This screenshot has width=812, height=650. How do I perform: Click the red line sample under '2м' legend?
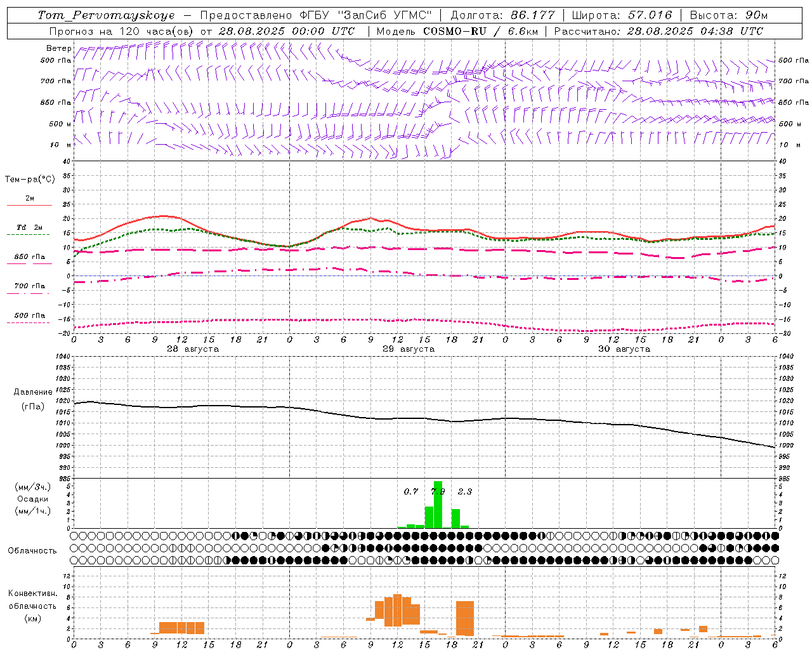[29, 205]
